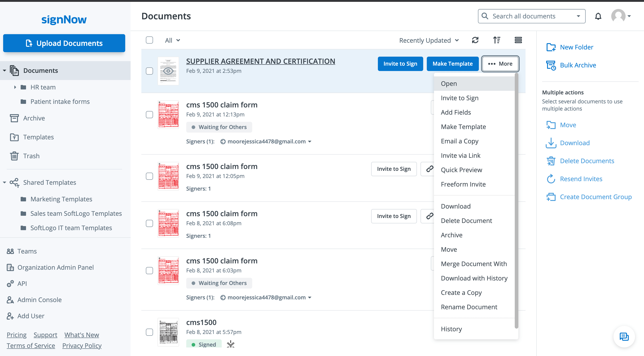Select the SUPPLIER AGREEMENT document checkbox
Image resolution: width=644 pixels, height=356 pixels.
pyautogui.click(x=149, y=71)
